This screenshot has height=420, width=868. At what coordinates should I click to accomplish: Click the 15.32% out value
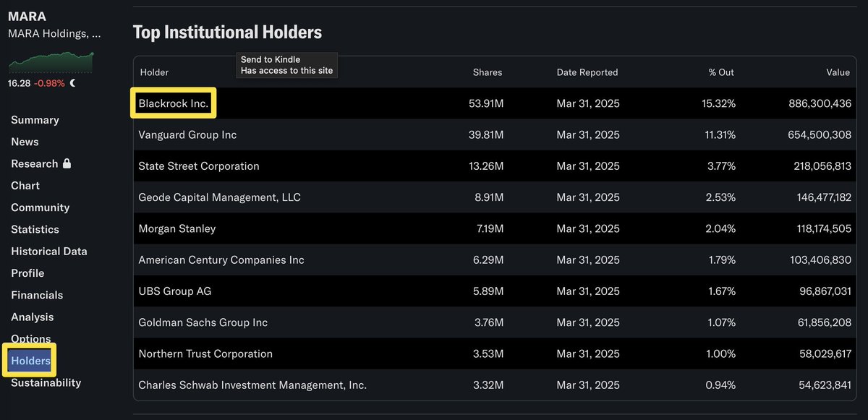pyautogui.click(x=718, y=103)
